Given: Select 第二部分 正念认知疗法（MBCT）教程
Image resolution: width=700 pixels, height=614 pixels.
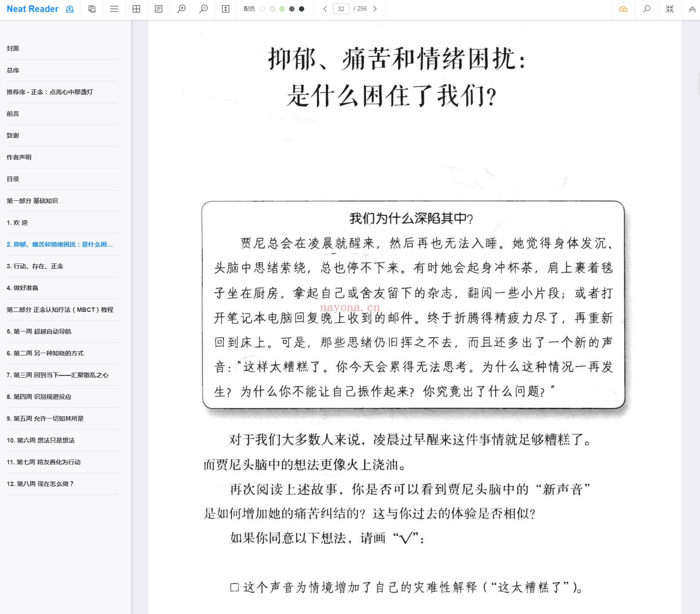Looking at the screenshot, I should click(63, 310).
